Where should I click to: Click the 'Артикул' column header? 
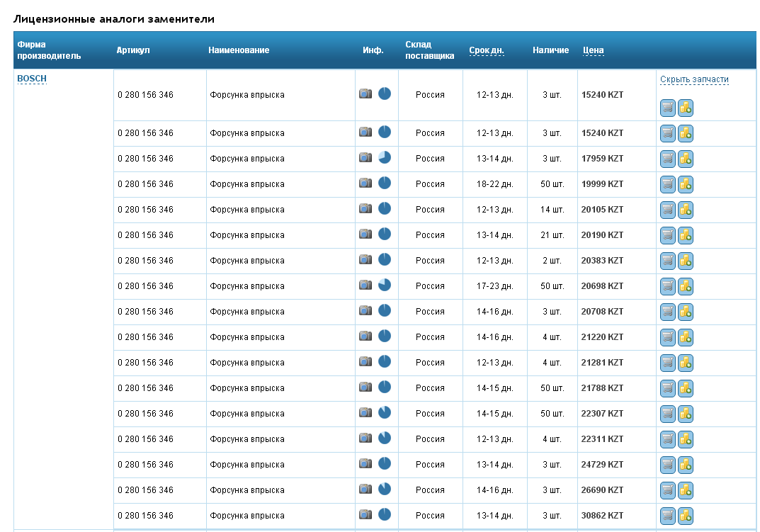tap(133, 50)
